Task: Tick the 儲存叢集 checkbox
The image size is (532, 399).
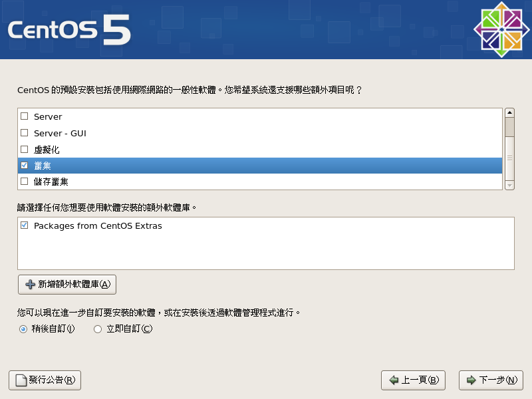Action: pos(25,182)
